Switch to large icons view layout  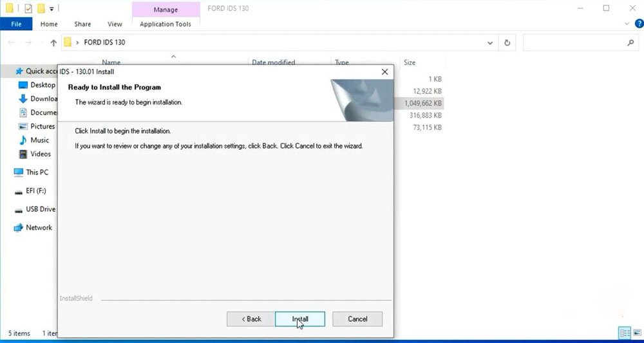637,333
